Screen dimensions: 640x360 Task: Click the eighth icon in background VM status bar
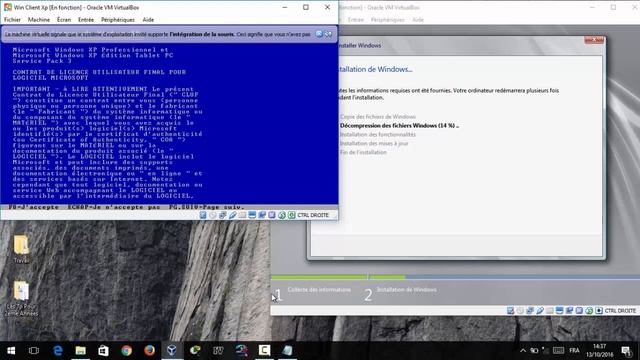click(579, 311)
